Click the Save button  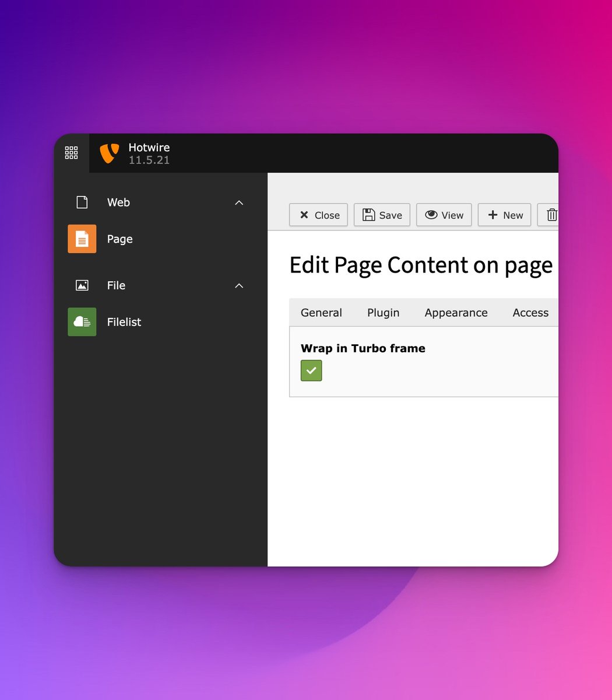click(382, 215)
